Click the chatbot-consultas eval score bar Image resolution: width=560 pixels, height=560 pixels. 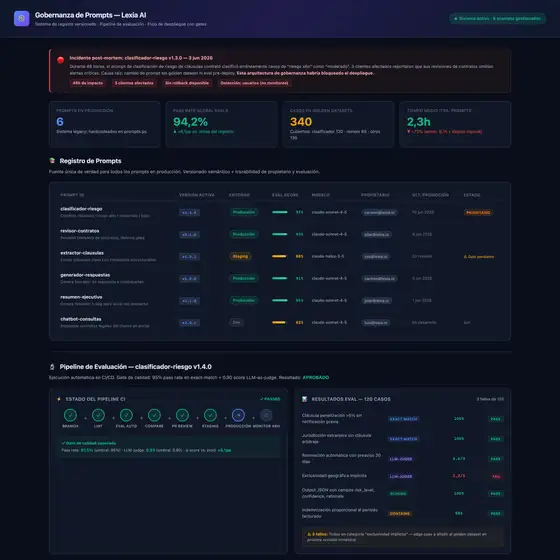pyautogui.click(x=279, y=322)
